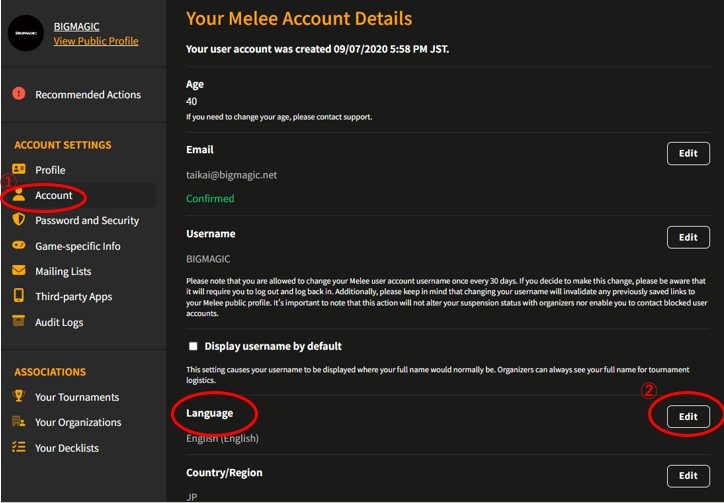Screen dimensions: 724x503
Task: Edit the Email address
Action: pyautogui.click(x=688, y=153)
